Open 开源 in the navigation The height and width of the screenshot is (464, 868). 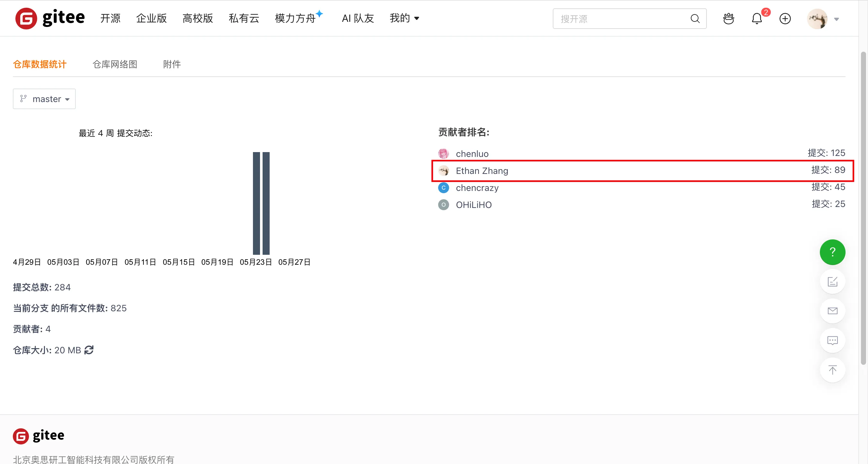coord(110,18)
